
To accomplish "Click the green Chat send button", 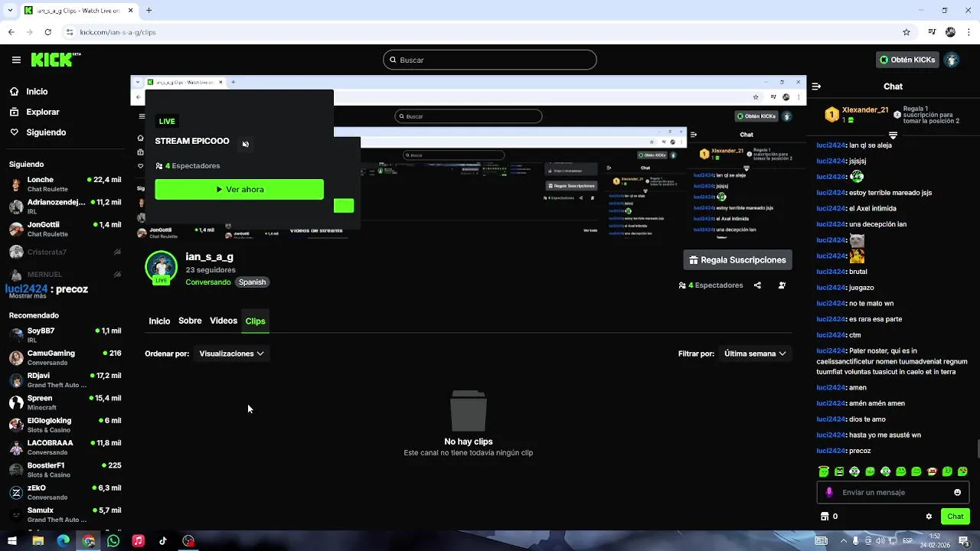I will point(955,517).
